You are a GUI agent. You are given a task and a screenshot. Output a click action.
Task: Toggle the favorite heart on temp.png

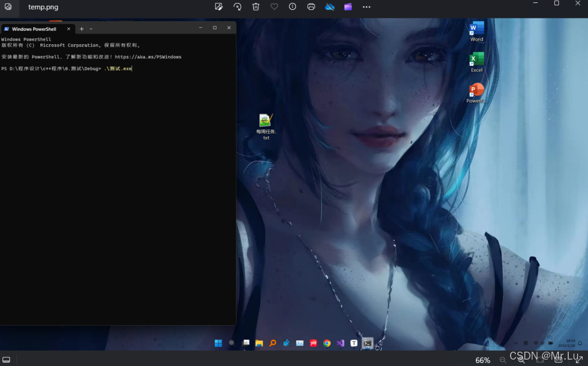(x=274, y=7)
